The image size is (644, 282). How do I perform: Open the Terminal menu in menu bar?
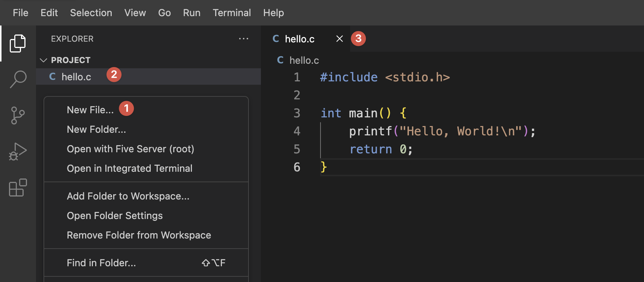232,13
